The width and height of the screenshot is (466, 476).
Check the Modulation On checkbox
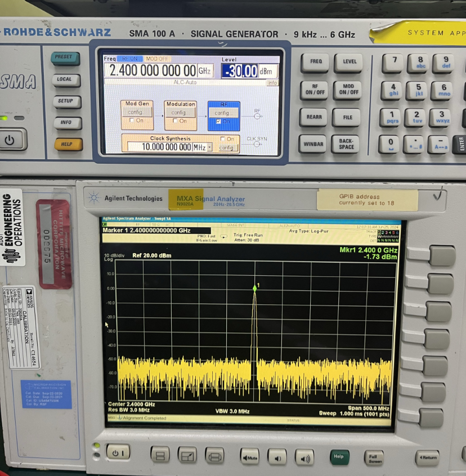[175, 121]
